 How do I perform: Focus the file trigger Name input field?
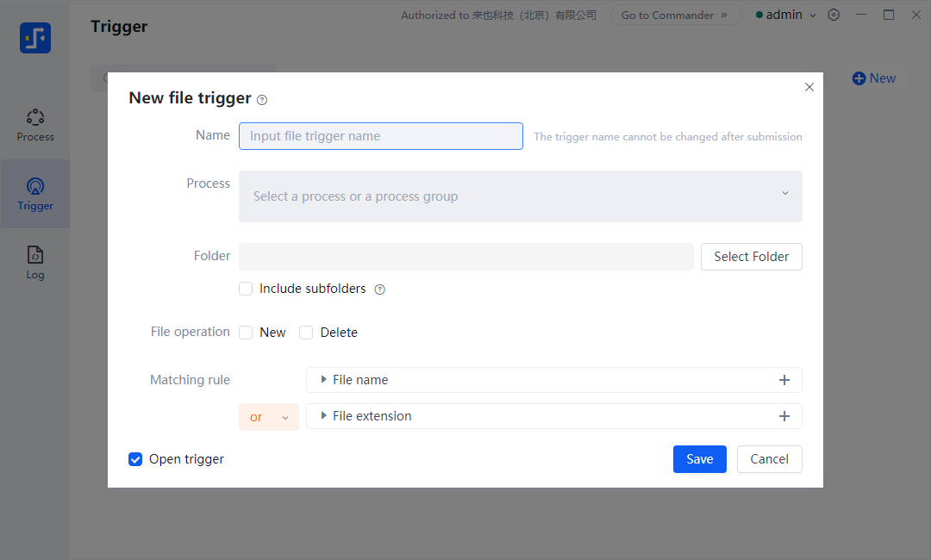380,136
